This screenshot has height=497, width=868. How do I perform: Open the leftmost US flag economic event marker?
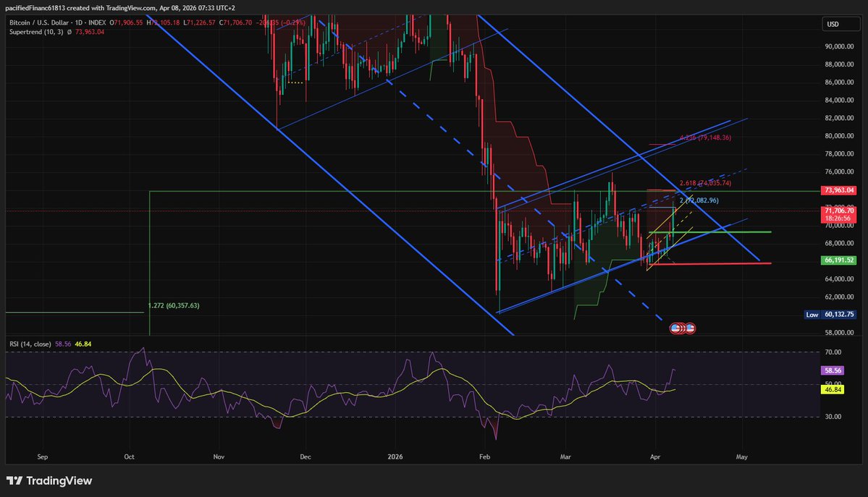[675, 328]
